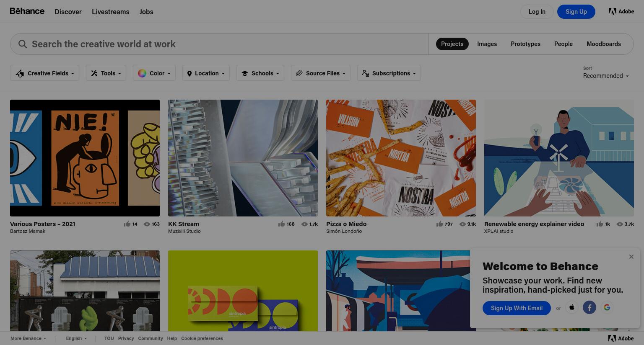Switch to the People tab
644x345 pixels.
point(563,44)
